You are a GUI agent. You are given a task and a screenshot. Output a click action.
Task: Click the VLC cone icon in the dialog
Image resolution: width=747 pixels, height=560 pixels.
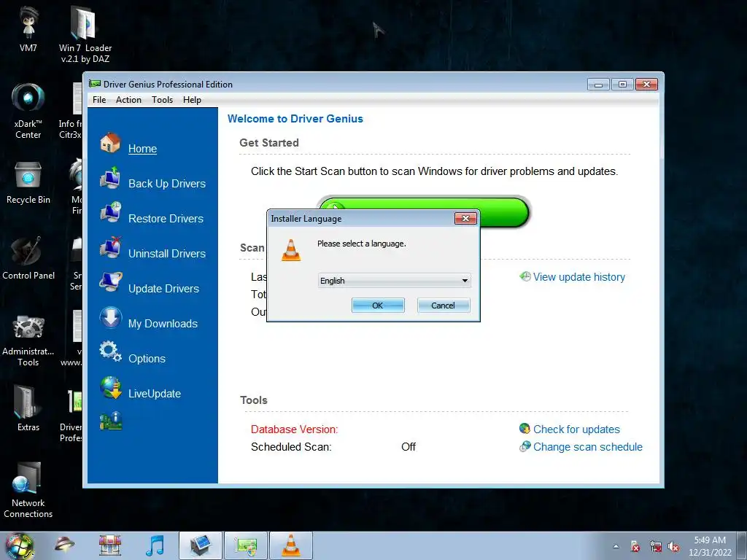[291, 250]
